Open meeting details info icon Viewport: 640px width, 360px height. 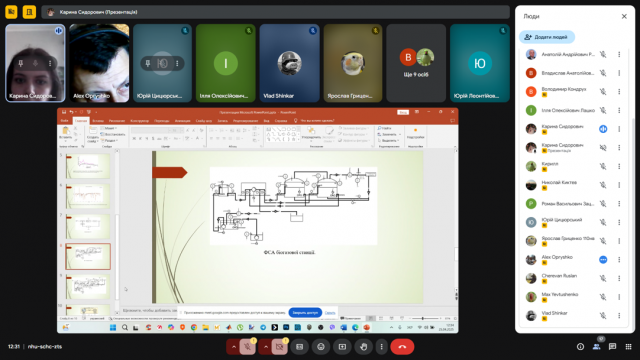tap(580, 347)
